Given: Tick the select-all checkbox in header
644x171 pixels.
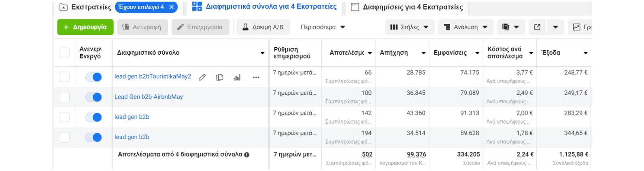Looking at the screenshot, I should pyautogui.click(x=64, y=53).
